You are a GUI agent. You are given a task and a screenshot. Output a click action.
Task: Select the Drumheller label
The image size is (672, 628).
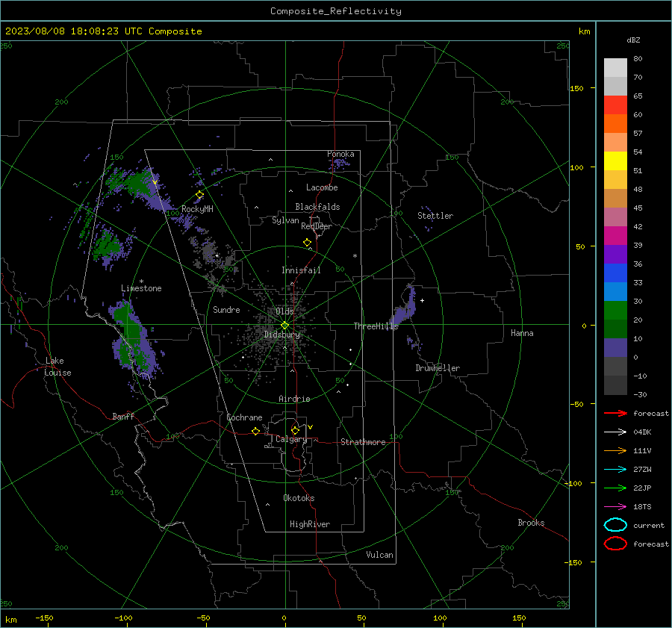point(438,368)
